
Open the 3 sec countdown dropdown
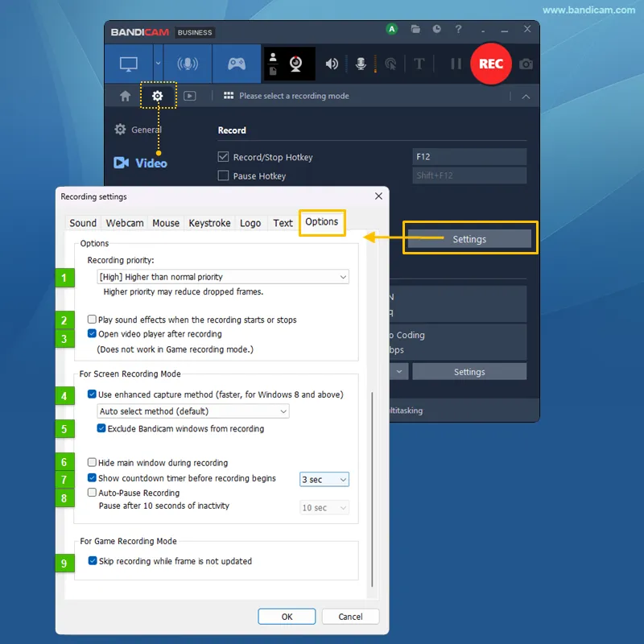324,479
